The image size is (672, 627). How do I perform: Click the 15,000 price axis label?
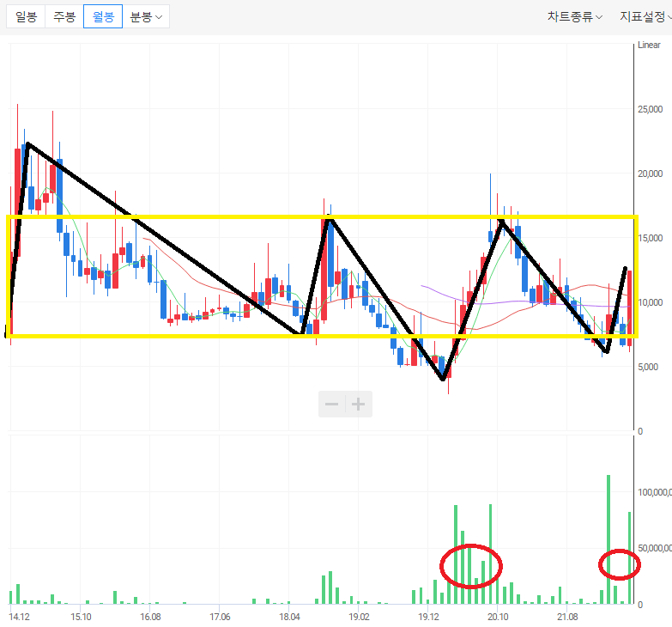(x=651, y=238)
